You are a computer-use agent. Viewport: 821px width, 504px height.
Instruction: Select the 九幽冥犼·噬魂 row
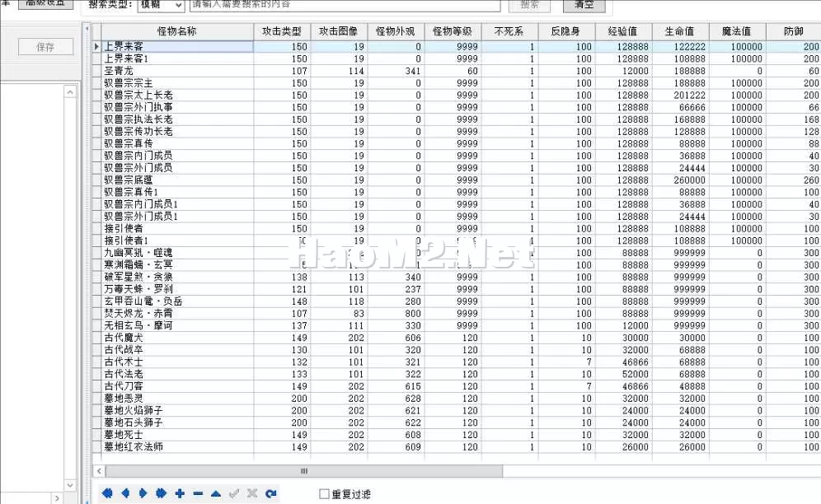pos(457,253)
